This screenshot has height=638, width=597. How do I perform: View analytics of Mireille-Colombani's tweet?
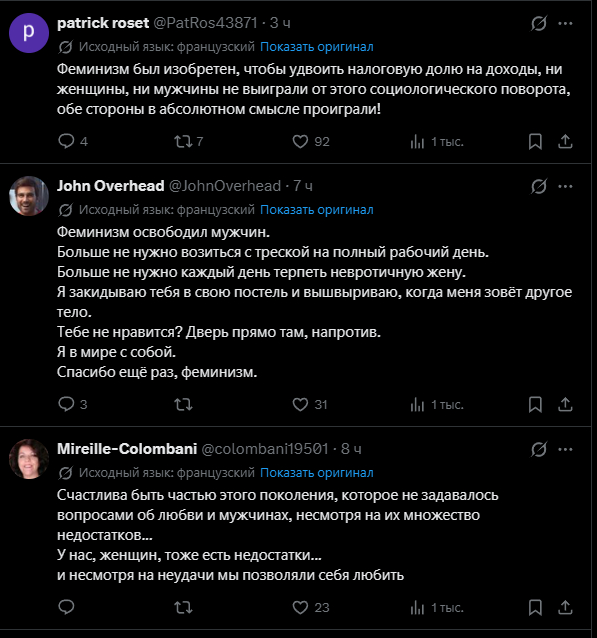tap(417, 607)
